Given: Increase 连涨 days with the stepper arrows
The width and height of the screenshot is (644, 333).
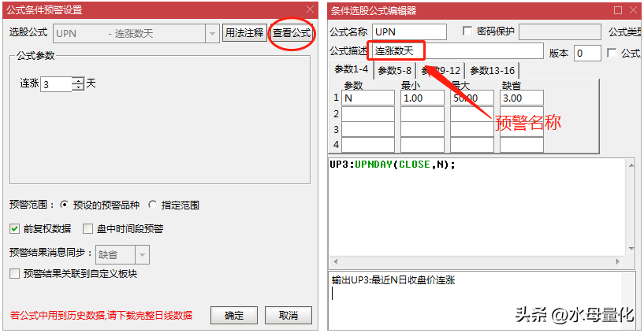Looking at the screenshot, I should coord(77,81).
